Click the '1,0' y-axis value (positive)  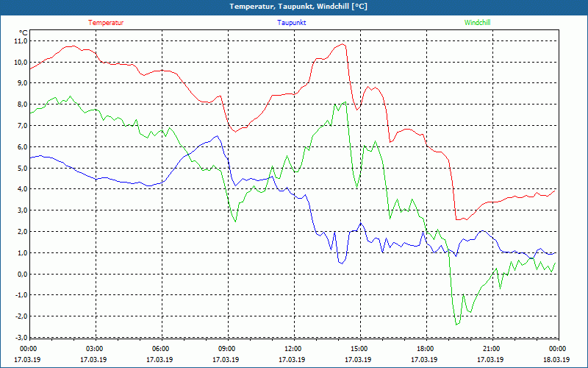point(23,252)
